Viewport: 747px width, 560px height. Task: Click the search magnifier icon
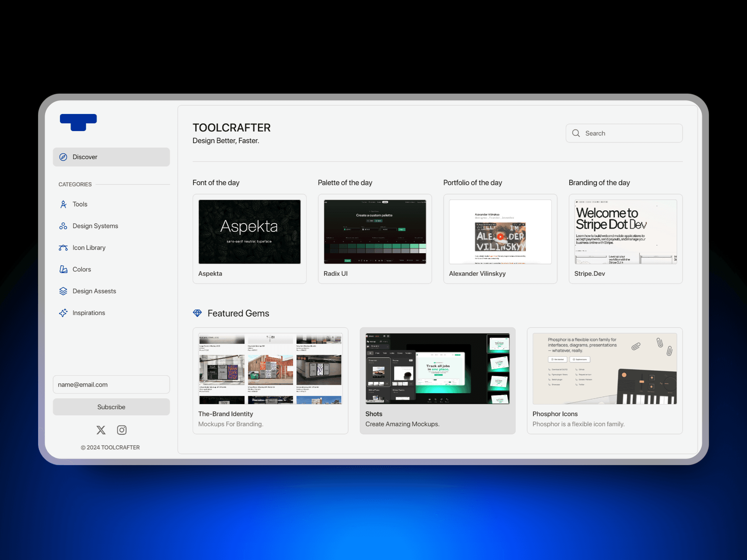[x=576, y=133]
